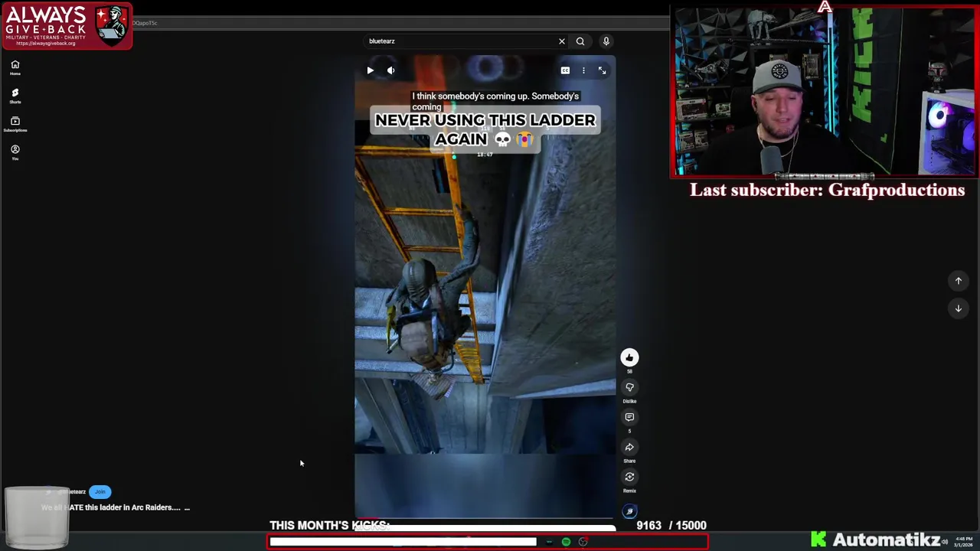Click the taskbar icon with red badge

point(583,542)
